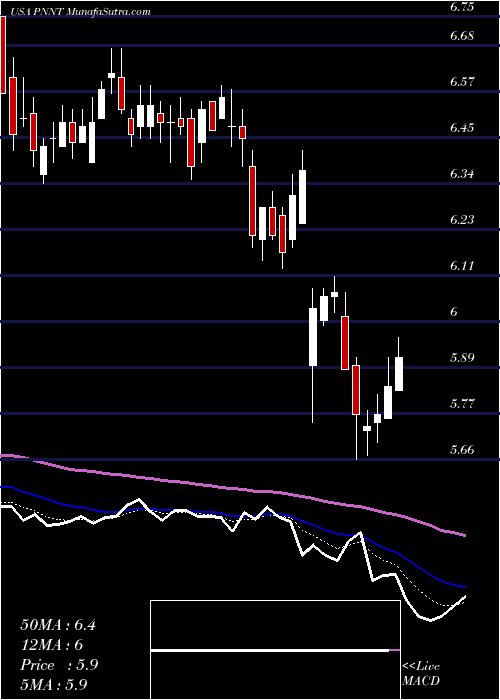
Task: Click the blue 12MA line
Action: [x=232, y=515]
